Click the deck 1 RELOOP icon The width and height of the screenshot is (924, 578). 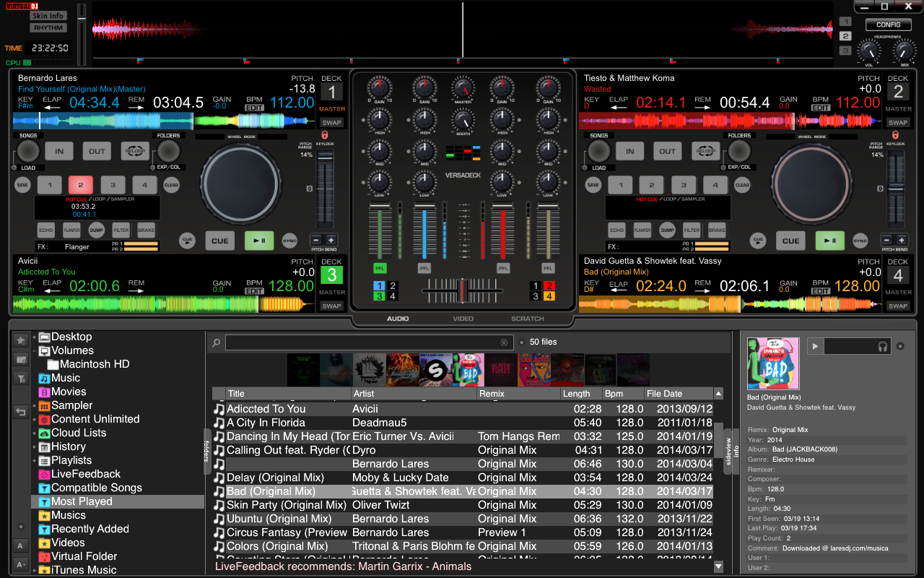tap(134, 151)
